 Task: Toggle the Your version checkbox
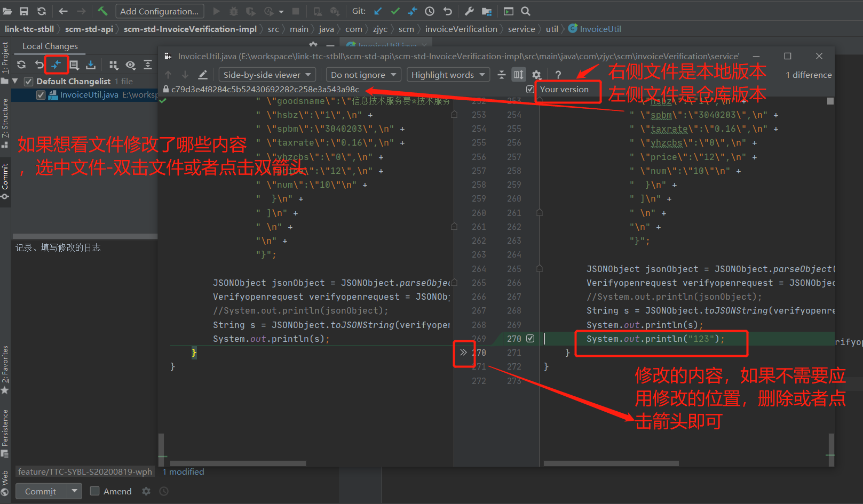[530, 89]
